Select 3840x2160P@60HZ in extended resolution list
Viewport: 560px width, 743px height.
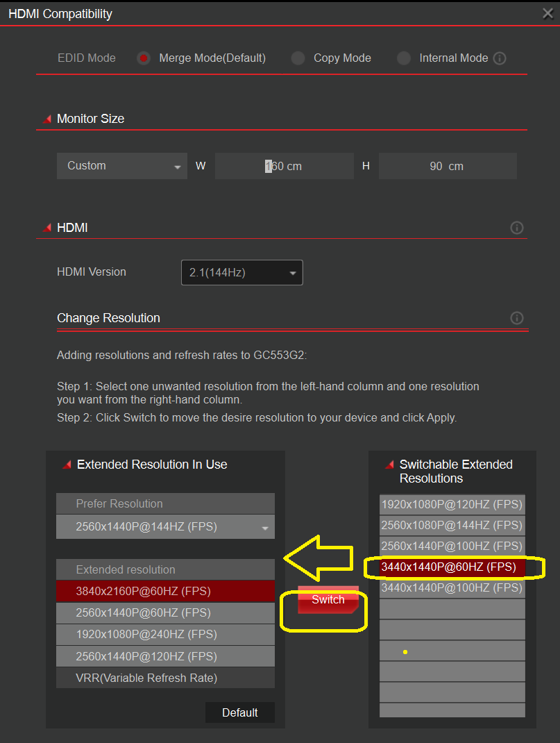165,592
